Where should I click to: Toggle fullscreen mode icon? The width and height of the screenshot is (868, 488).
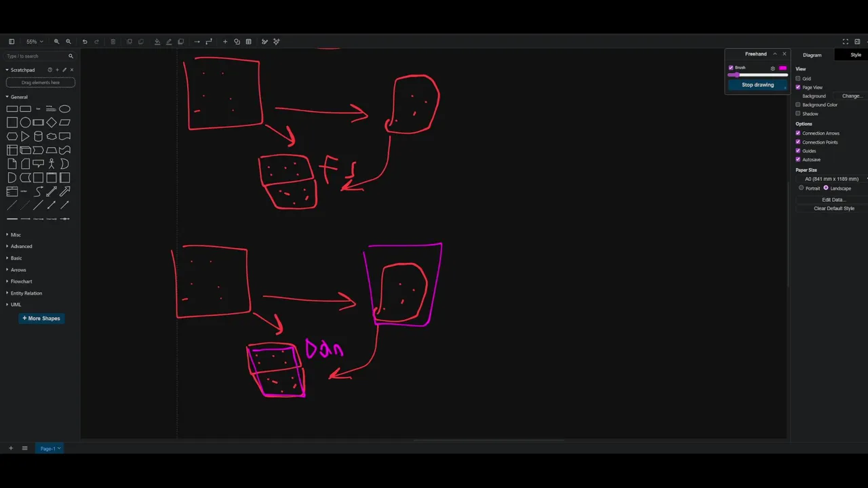845,41
